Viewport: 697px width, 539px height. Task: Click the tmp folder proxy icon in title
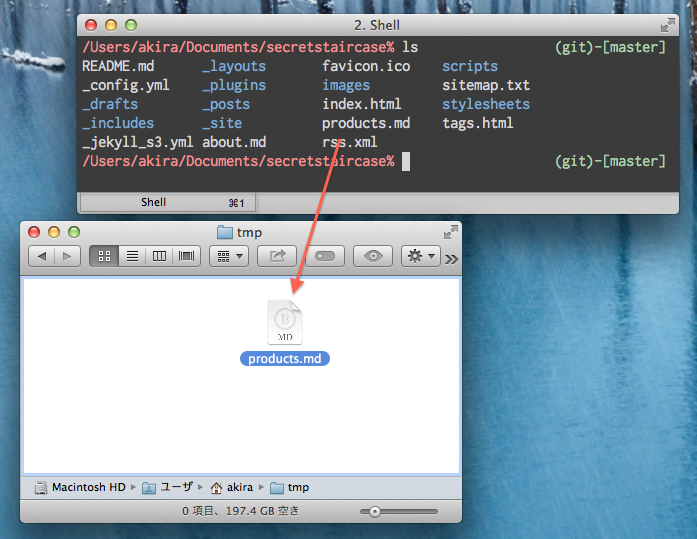(225, 232)
